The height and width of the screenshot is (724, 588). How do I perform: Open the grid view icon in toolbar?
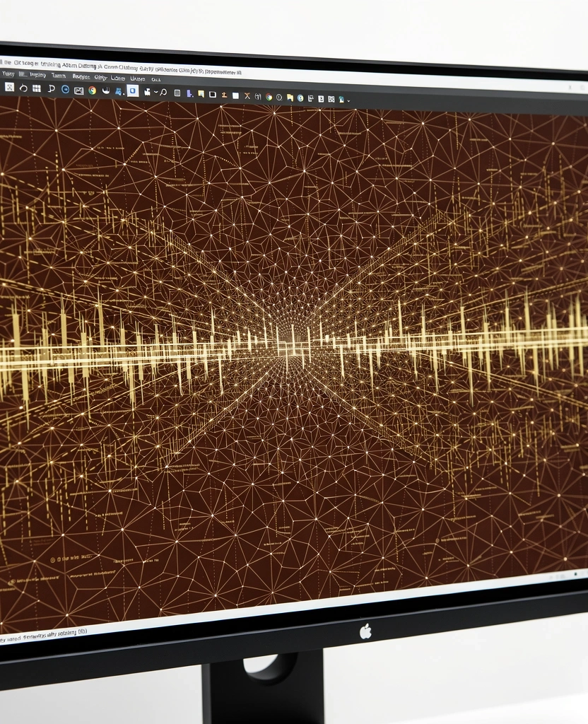click(37, 88)
